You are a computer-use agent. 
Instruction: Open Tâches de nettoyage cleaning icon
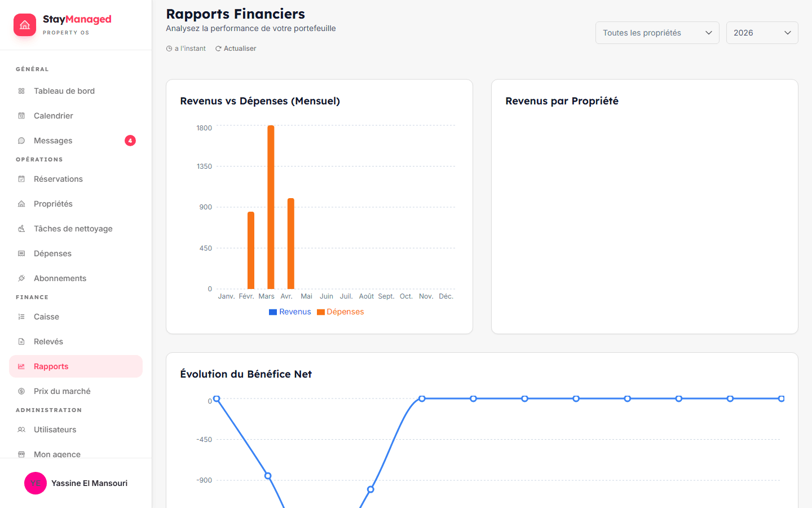click(x=21, y=228)
